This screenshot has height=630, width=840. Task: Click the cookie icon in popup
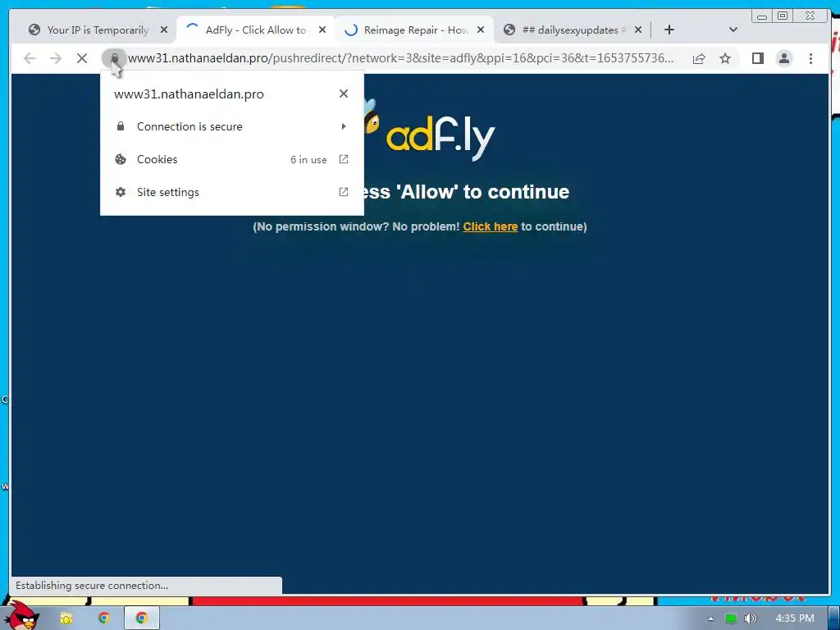point(121,159)
